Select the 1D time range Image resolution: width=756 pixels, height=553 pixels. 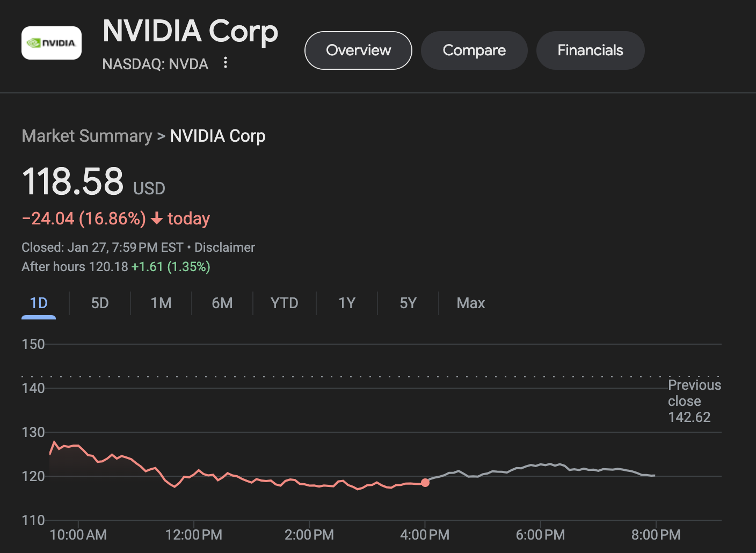pyautogui.click(x=39, y=303)
